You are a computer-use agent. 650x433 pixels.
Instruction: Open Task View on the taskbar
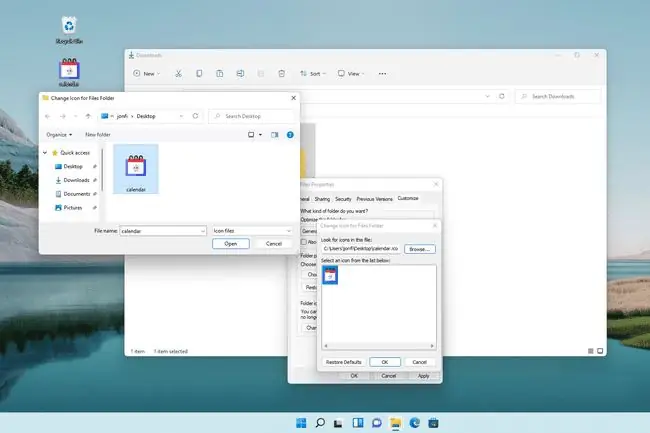tap(339, 423)
